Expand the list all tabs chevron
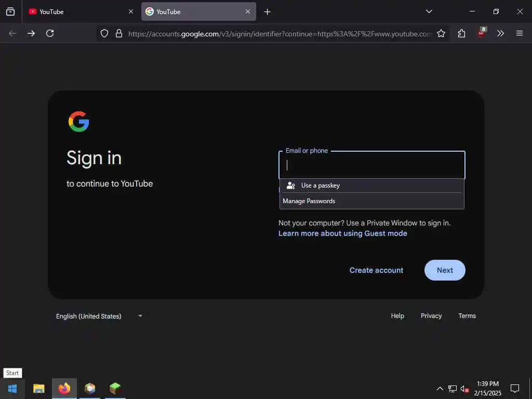 (x=429, y=11)
